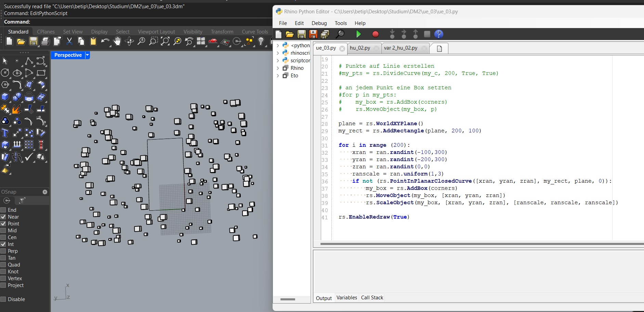Select the Box tool in the sidebar
This screenshot has height=312, width=644.
tap(5, 97)
